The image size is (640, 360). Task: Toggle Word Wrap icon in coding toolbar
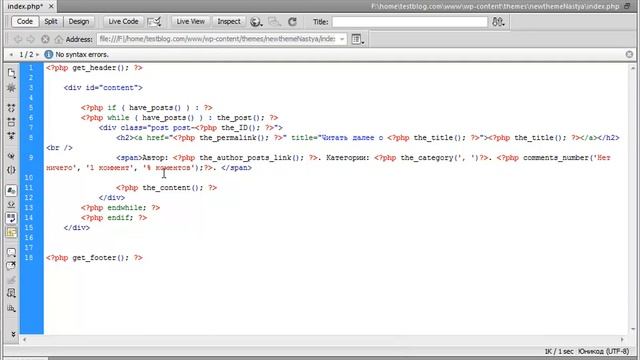[11, 218]
